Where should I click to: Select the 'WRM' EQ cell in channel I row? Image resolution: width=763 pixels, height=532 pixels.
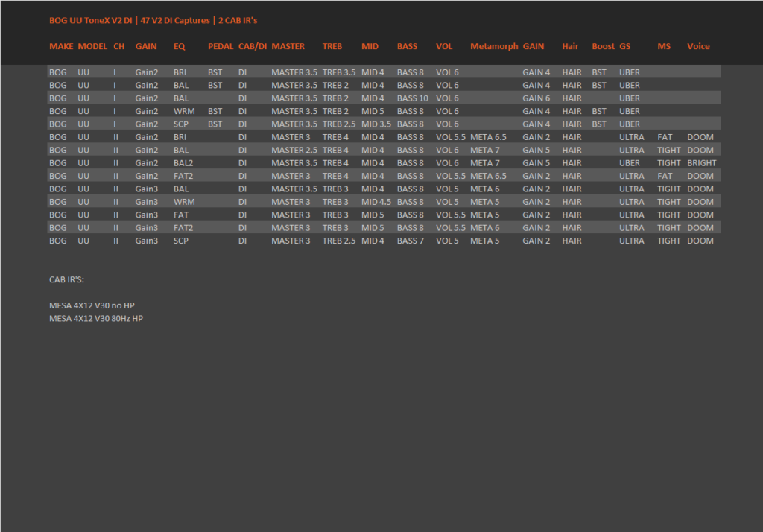(x=184, y=111)
